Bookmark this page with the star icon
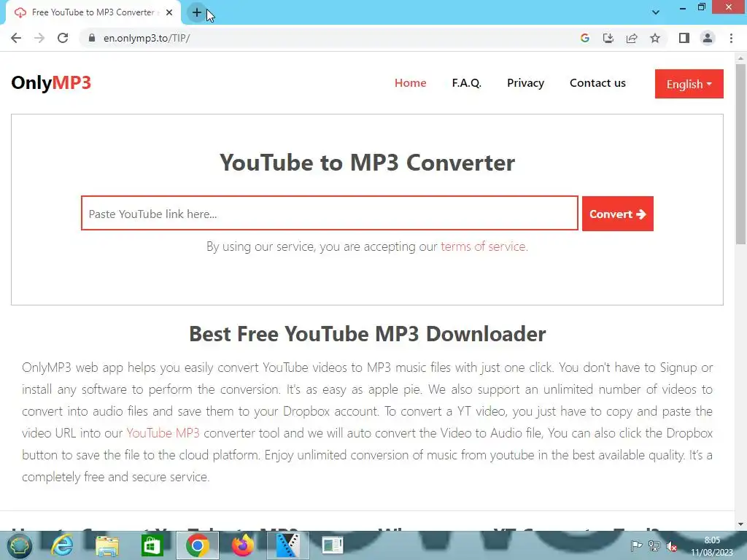Screen dimensions: 747x560 click(655, 38)
